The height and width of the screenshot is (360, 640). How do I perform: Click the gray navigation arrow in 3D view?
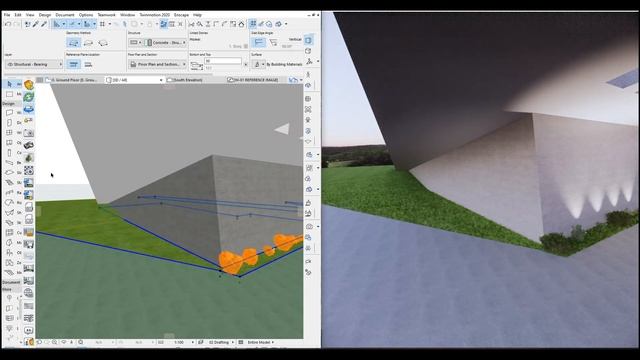[282, 129]
